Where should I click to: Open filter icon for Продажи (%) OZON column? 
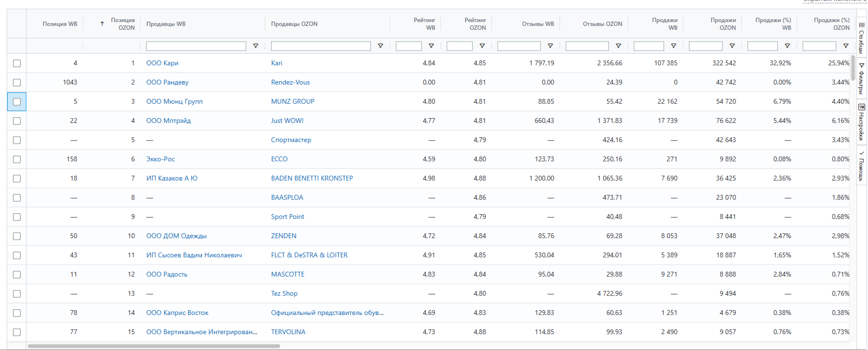click(x=846, y=46)
